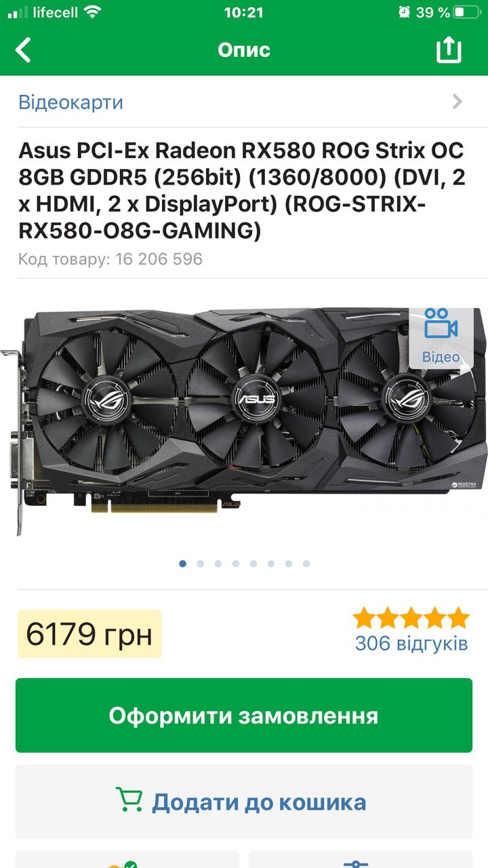Tap the Asus RX580 graphics card photo
This screenshot has width=488, height=868.
pos(244,420)
